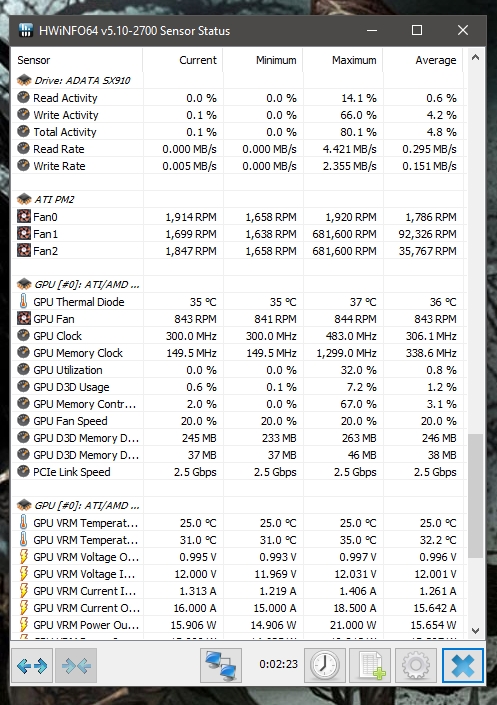Viewport: 497px width, 705px height.
Task: Click the vertical scrollbar thumb
Action: (475, 496)
